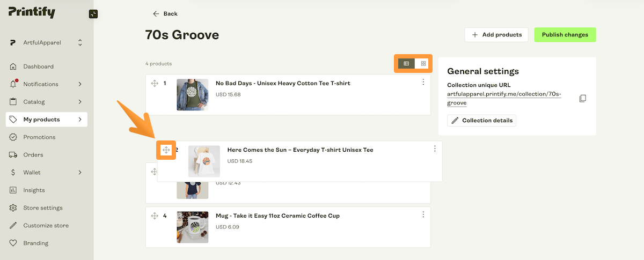Click the USD 15.68 price
The image size is (644, 260).
(x=228, y=94)
